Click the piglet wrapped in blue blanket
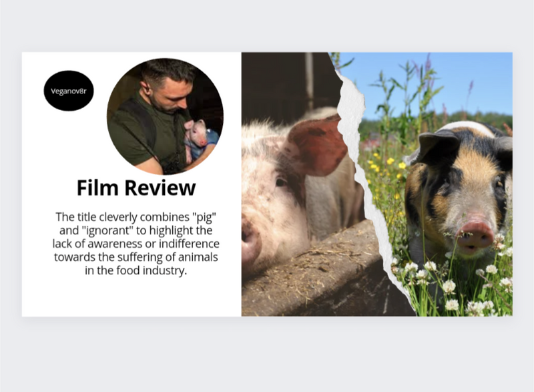 [x=199, y=140]
